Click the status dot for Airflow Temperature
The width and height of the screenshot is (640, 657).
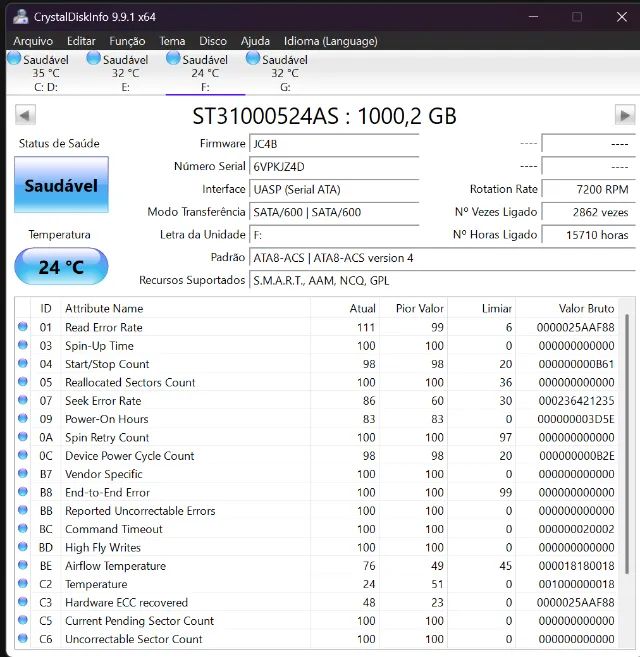pyautogui.click(x=23, y=565)
